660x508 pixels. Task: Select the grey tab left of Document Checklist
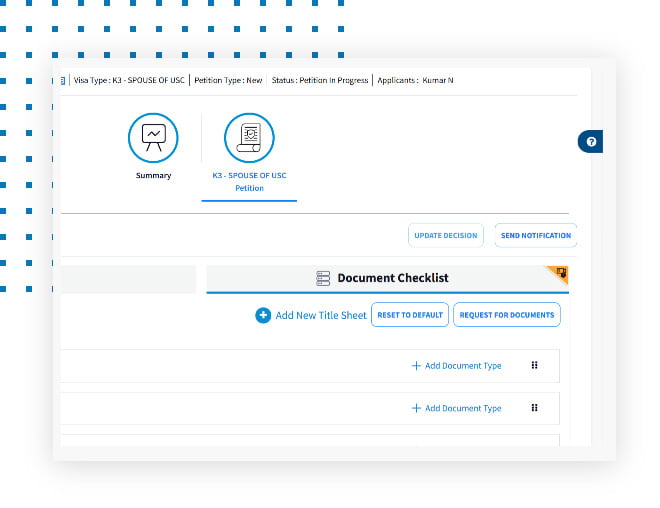pyautogui.click(x=128, y=279)
